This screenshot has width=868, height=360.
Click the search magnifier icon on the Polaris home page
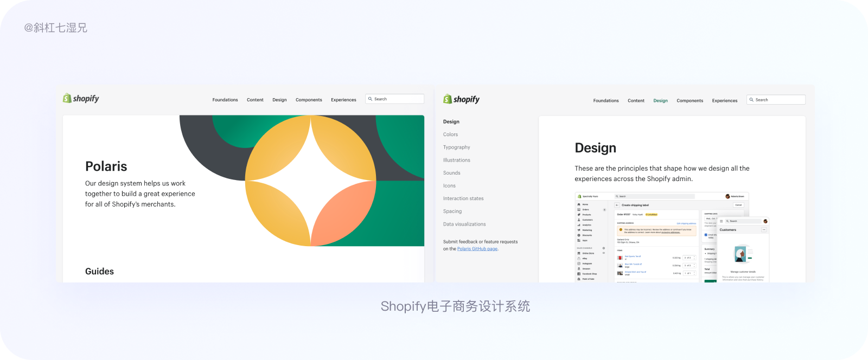click(x=370, y=99)
